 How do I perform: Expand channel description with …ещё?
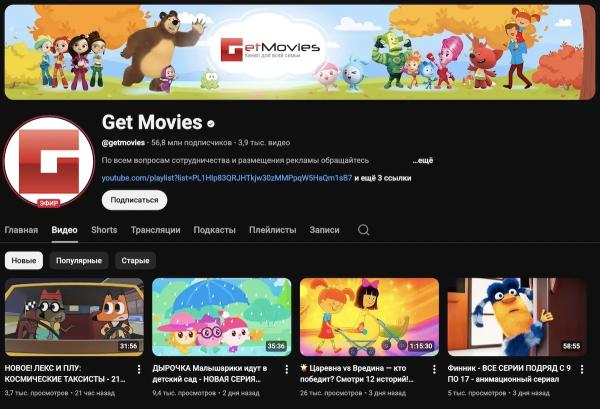(423, 160)
